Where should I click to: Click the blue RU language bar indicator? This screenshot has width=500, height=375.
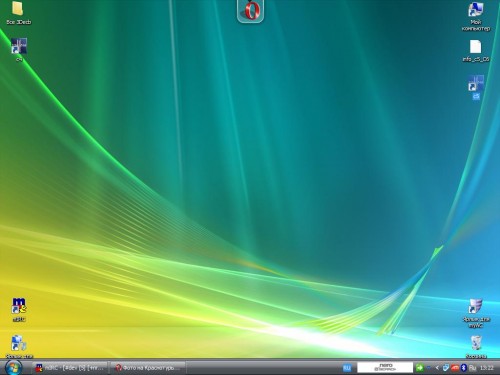(x=347, y=368)
